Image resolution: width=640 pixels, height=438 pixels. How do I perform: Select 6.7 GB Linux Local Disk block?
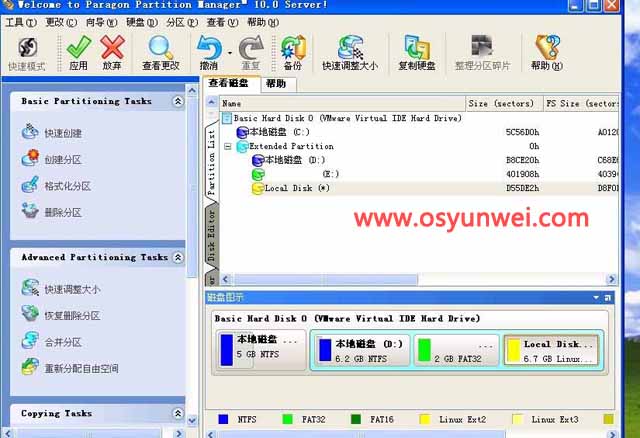pos(551,351)
